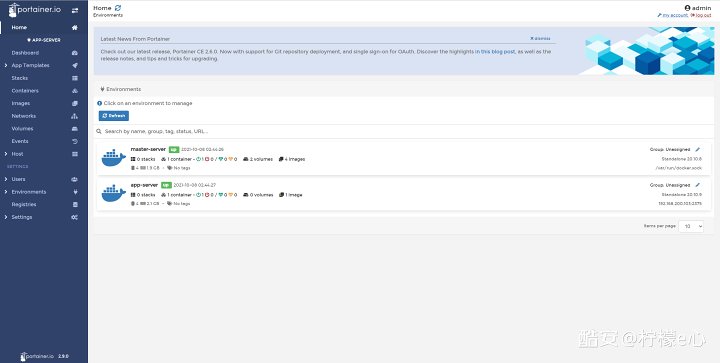
Task: Click the Portainer.io logo
Action: 35,10
